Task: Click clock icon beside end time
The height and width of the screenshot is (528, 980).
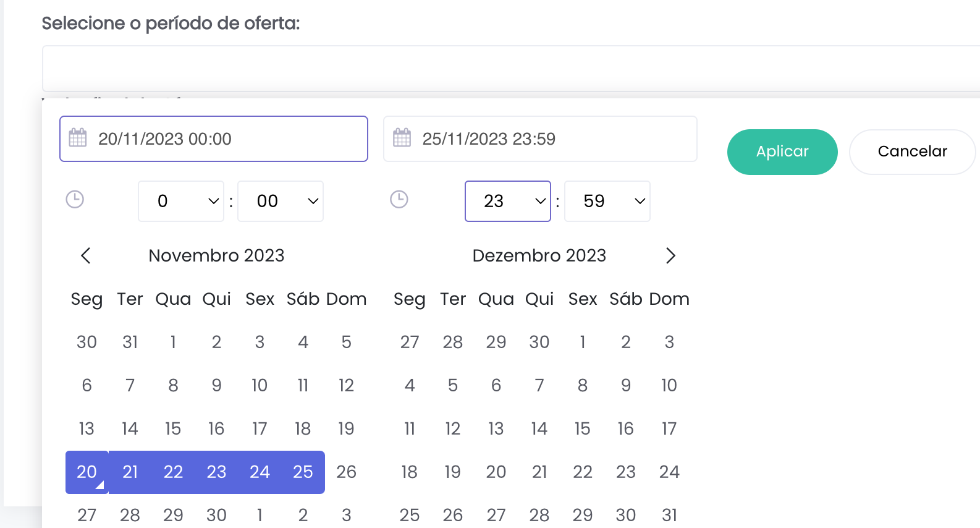Action: tap(399, 200)
